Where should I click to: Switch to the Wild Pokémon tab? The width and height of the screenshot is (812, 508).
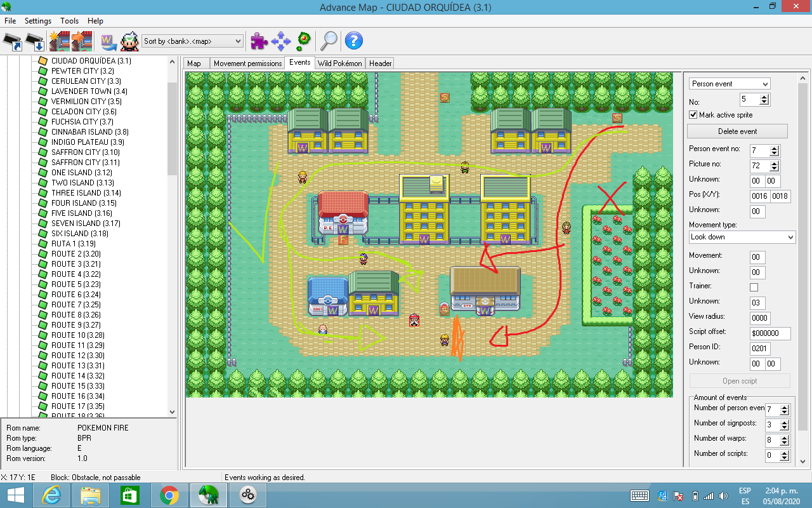tap(339, 63)
